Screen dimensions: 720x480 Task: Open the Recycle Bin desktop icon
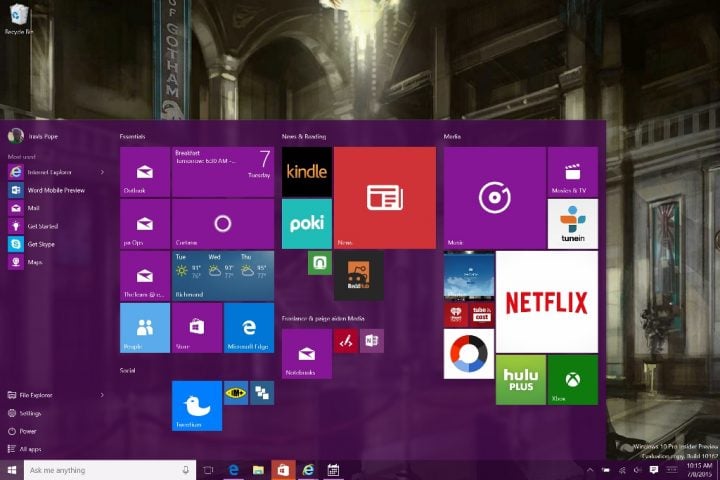point(19,18)
